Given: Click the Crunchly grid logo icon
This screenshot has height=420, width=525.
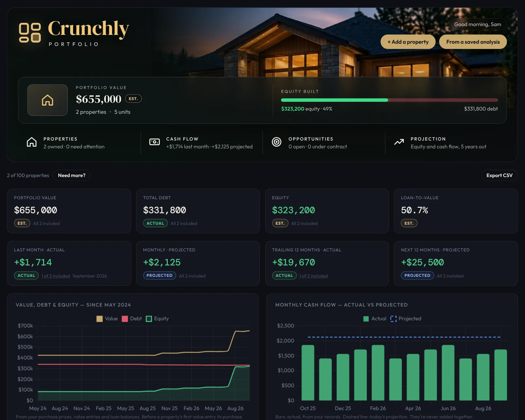Looking at the screenshot, I should [30, 33].
